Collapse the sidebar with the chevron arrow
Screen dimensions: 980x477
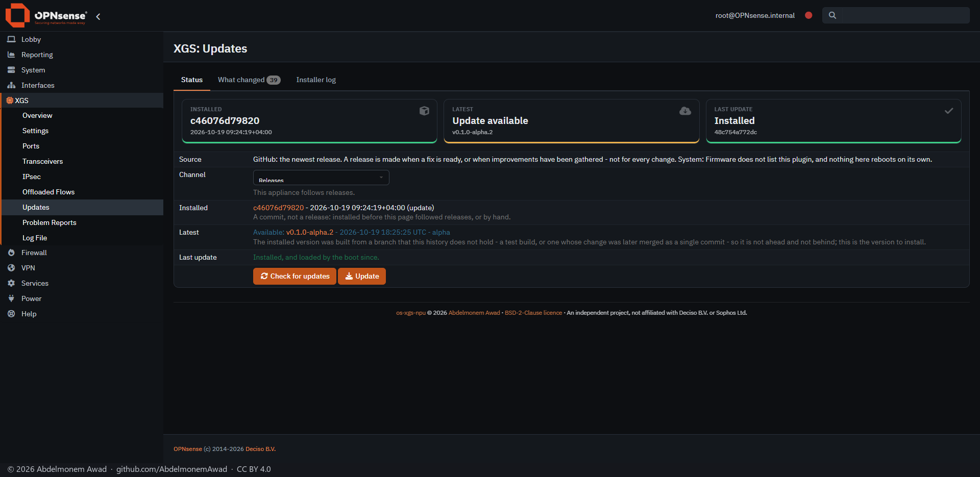[98, 16]
